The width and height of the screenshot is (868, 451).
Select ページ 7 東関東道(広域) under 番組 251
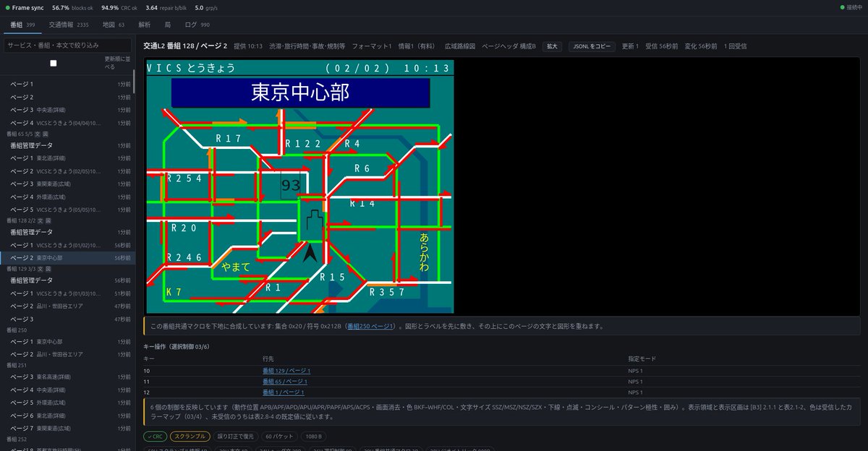pyautogui.click(x=67, y=428)
